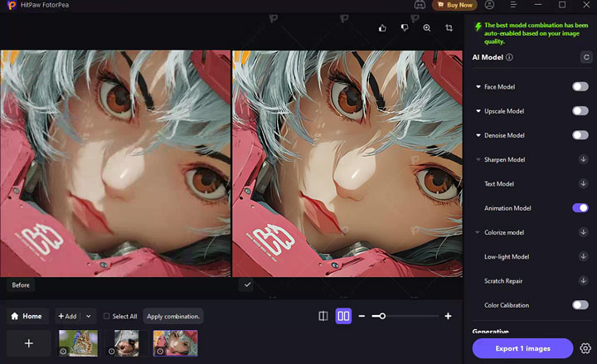Expand the Colorize model options

[x=478, y=232]
